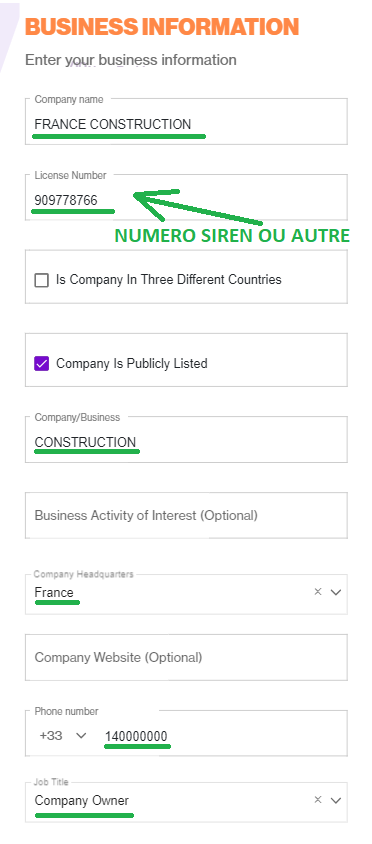Edit the phone number 140000000
Screen dimensions: 372x844
click(136, 736)
